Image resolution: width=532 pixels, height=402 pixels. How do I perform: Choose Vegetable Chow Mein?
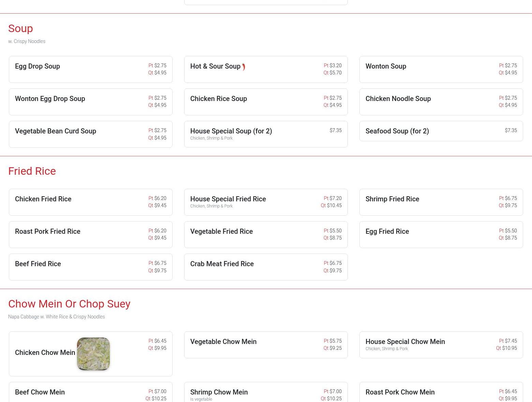pyautogui.click(x=223, y=342)
